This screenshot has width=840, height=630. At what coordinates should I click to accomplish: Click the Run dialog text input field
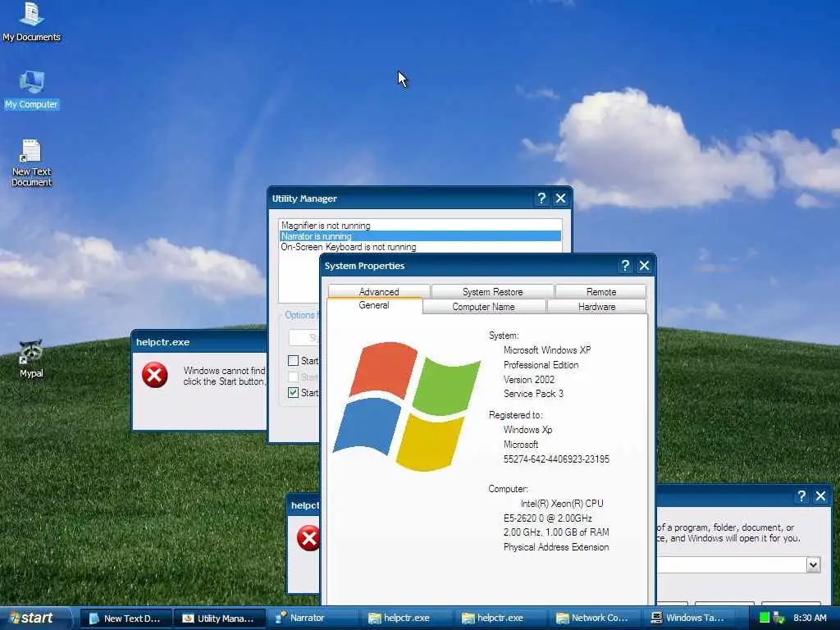(732, 564)
